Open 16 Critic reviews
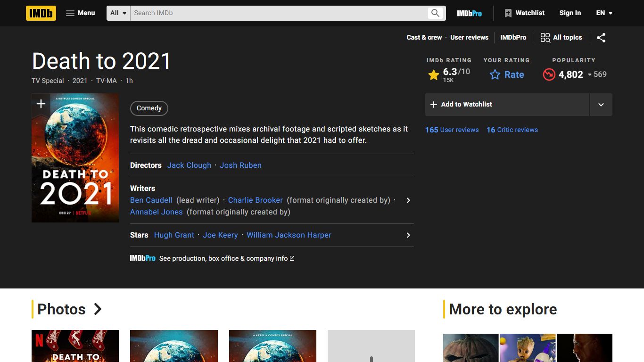Screen dimensions: 644x362 coord(512,130)
